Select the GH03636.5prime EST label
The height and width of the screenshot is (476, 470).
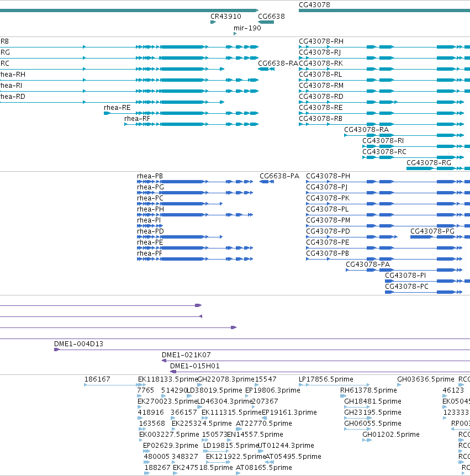point(426,379)
